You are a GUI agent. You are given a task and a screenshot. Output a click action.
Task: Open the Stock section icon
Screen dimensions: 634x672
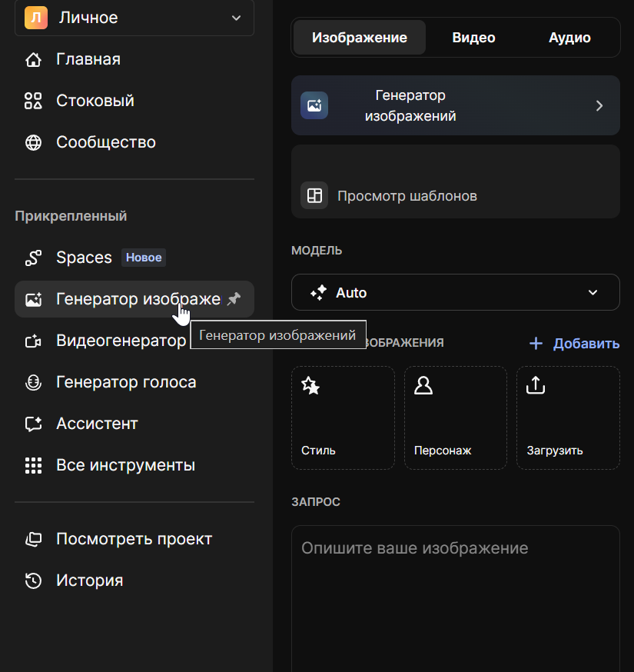click(x=33, y=101)
